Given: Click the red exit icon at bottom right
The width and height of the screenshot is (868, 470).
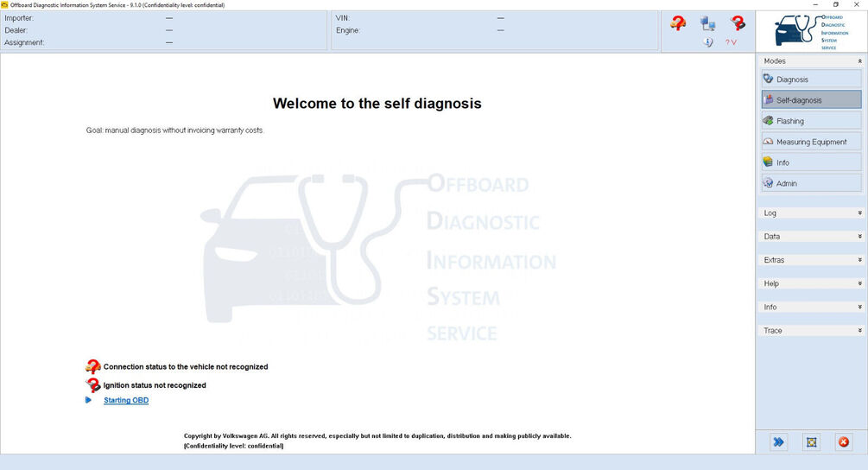Looking at the screenshot, I should pyautogui.click(x=844, y=441).
